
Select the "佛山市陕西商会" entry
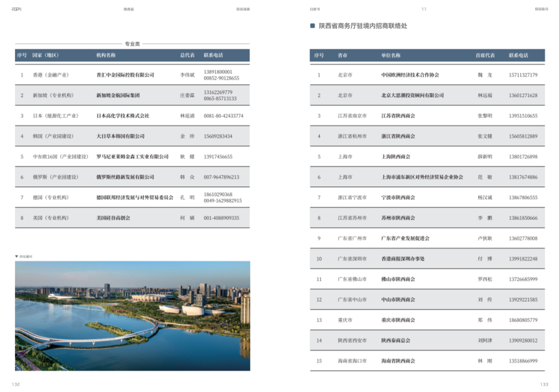click(x=398, y=279)
